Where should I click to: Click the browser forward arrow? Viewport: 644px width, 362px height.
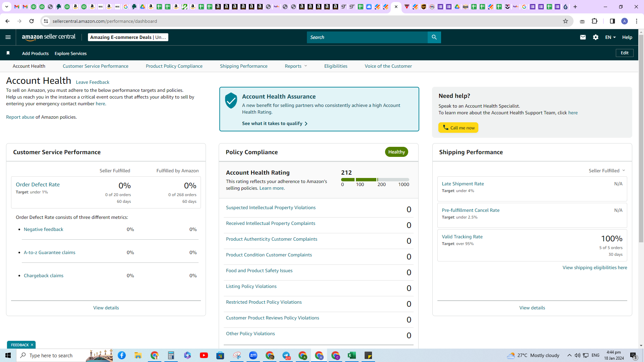19,21
